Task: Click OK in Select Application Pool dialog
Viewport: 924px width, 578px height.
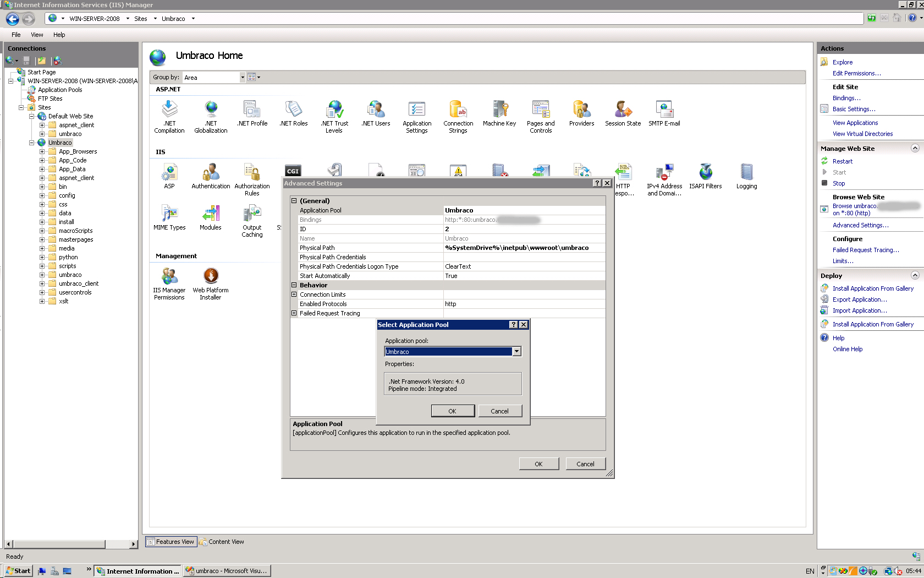Action: point(452,411)
